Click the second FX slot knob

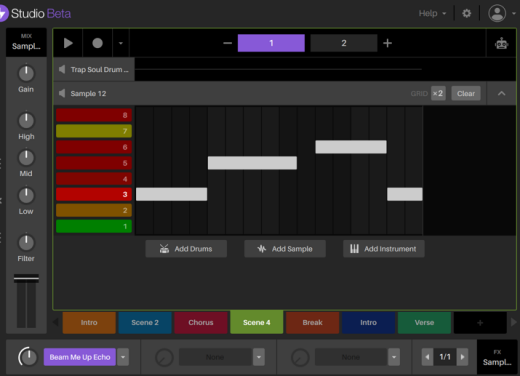click(164, 357)
